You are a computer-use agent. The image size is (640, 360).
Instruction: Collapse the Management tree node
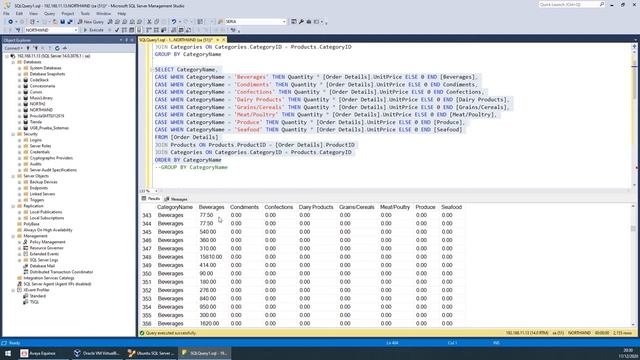click(13, 236)
